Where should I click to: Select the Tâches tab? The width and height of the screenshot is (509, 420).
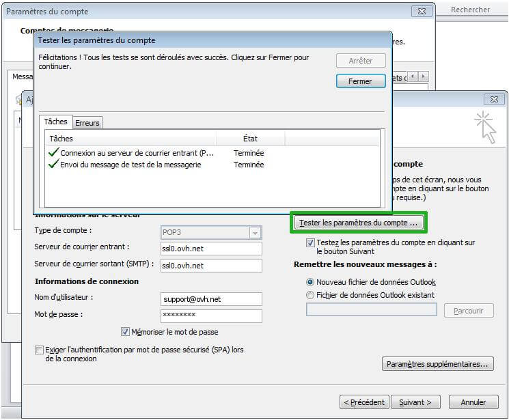(56, 122)
